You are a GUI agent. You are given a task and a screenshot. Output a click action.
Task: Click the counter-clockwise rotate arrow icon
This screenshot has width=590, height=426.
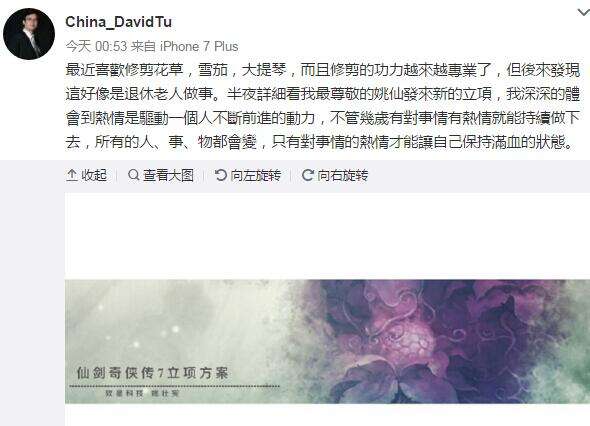pyautogui.click(x=220, y=175)
